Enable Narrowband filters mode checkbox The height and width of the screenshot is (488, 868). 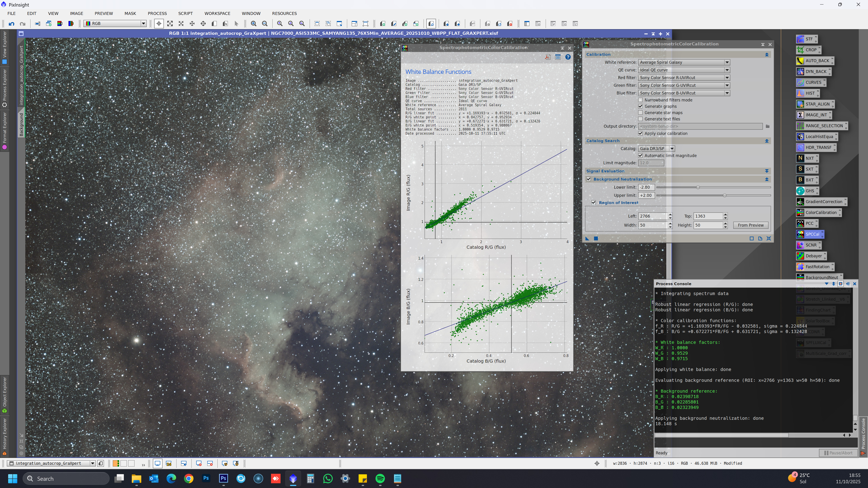pyautogui.click(x=641, y=100)
